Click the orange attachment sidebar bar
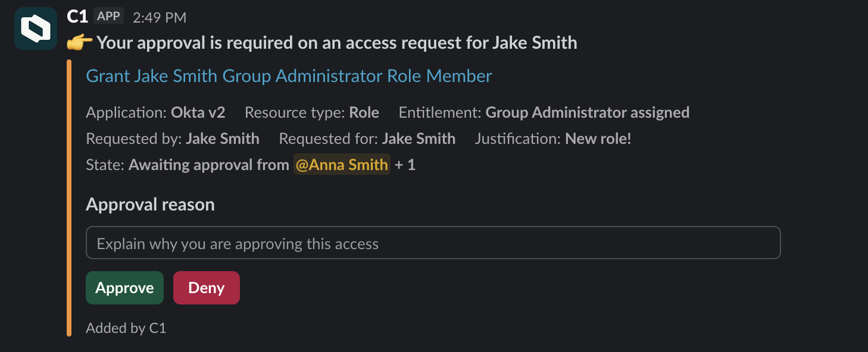The height and width of the screenshot is (352, 868). coord(69,198)
